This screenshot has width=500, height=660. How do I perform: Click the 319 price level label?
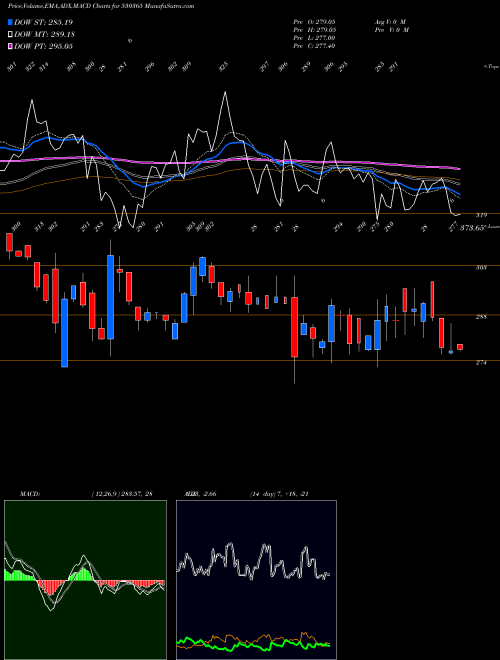click(x=481, y=215)
